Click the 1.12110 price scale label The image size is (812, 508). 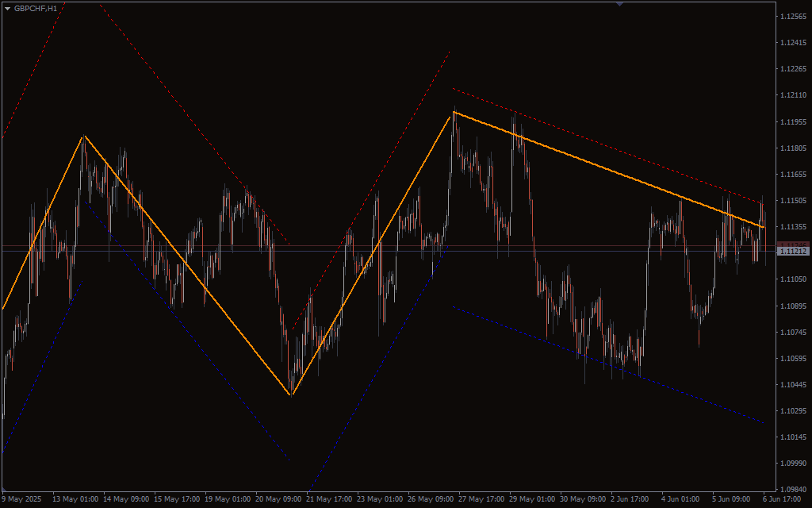tap(793, 95)
